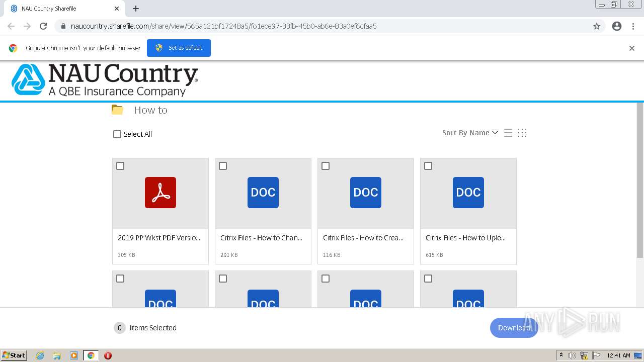Screen dimensions: 644x362
Task: Tick checkbox for Citrix Files How to Uplo...
Action: click(x=428, y=166)
